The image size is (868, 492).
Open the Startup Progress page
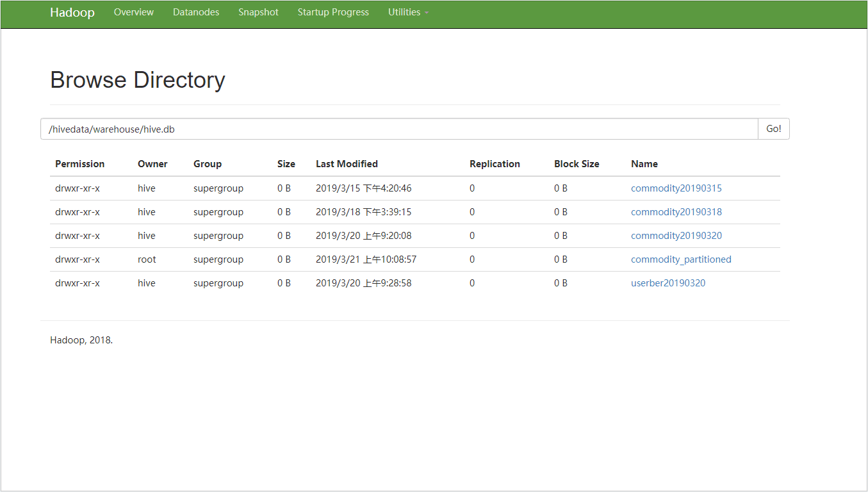click(333, 12)
